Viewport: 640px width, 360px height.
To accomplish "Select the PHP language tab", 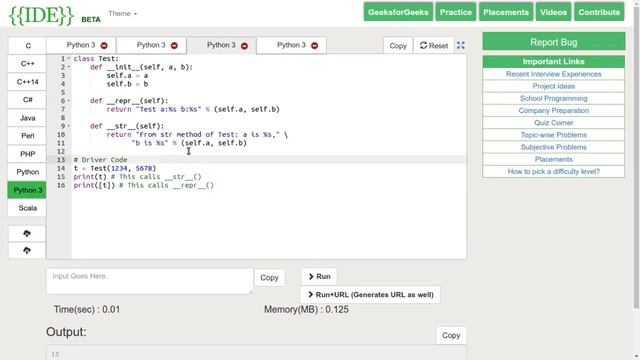I will click(x=27, y=154).
